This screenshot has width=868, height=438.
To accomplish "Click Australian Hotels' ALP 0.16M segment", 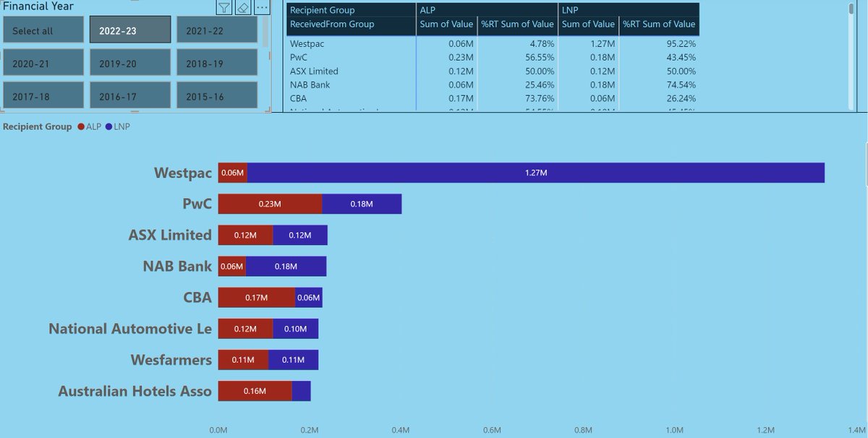I will (x=255, y=391).
